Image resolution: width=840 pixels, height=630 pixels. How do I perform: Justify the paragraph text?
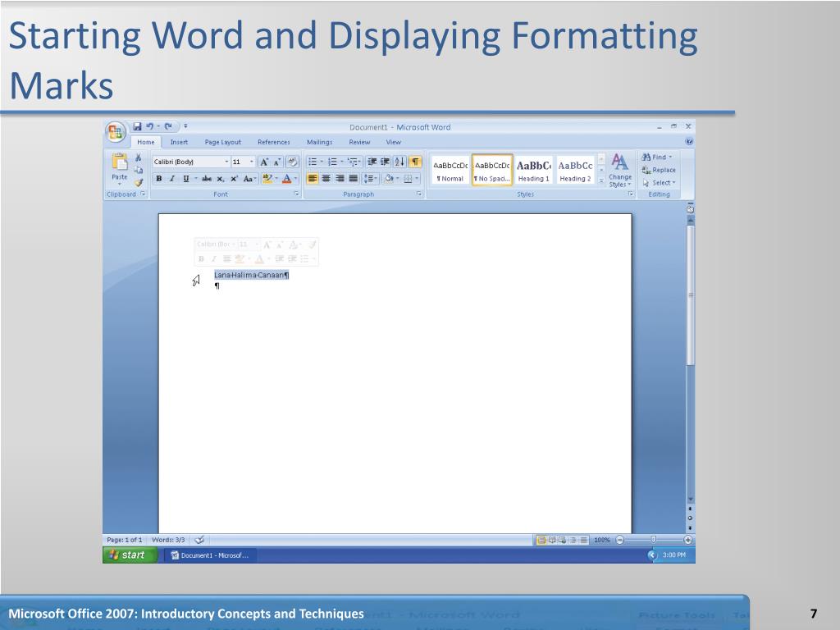point(353,179)
